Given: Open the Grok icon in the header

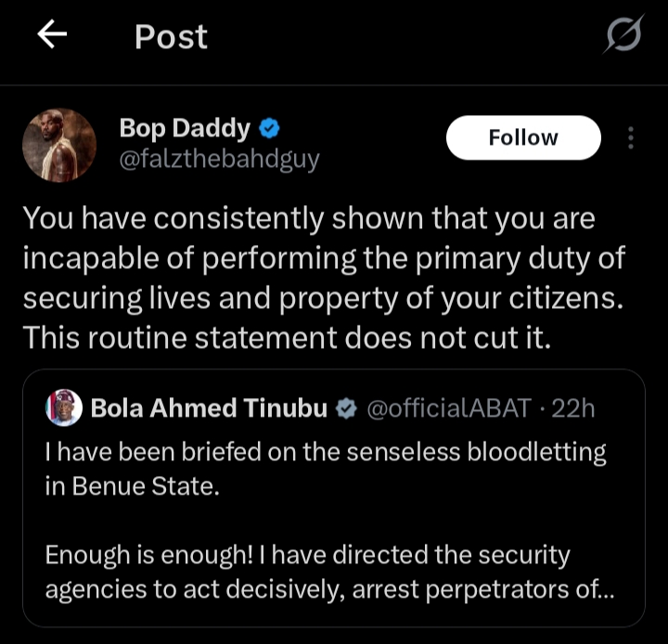Looking at the screenshot, I should point(623,34).
